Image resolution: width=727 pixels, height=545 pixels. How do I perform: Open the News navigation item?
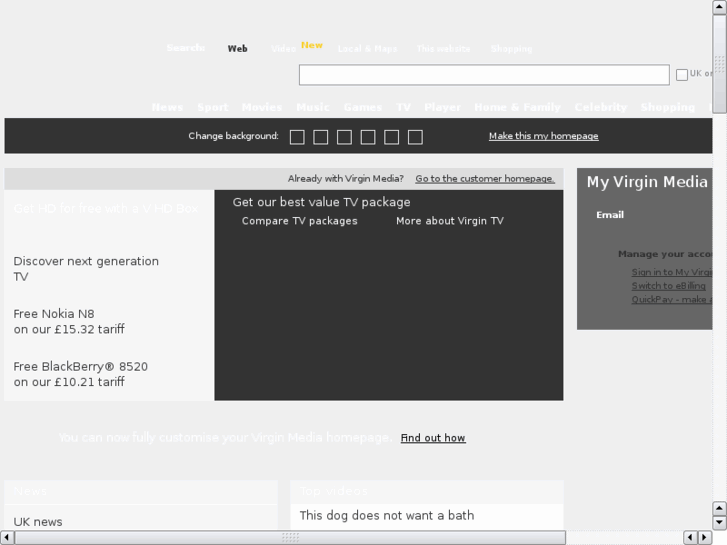point(167,107)
